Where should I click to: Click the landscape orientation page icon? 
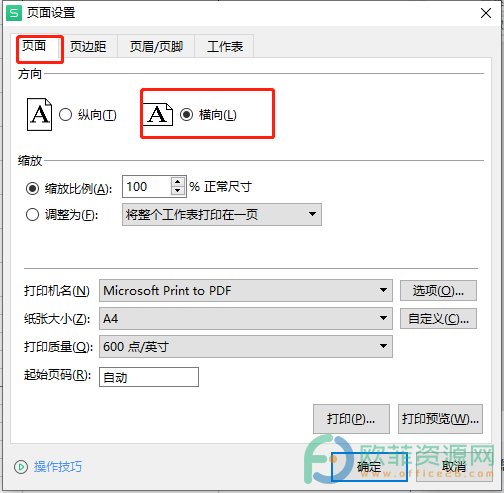[x=158, y=115]
